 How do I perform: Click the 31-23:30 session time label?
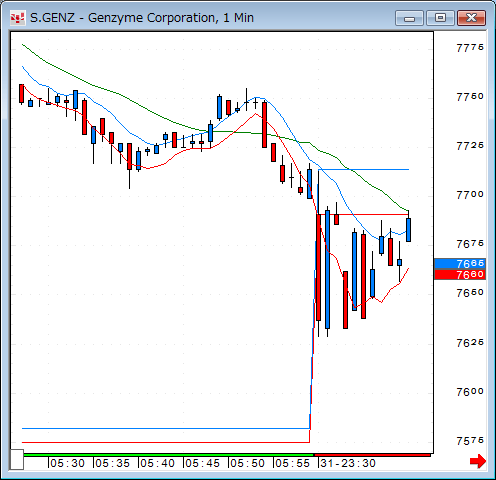tap(348, 463)
